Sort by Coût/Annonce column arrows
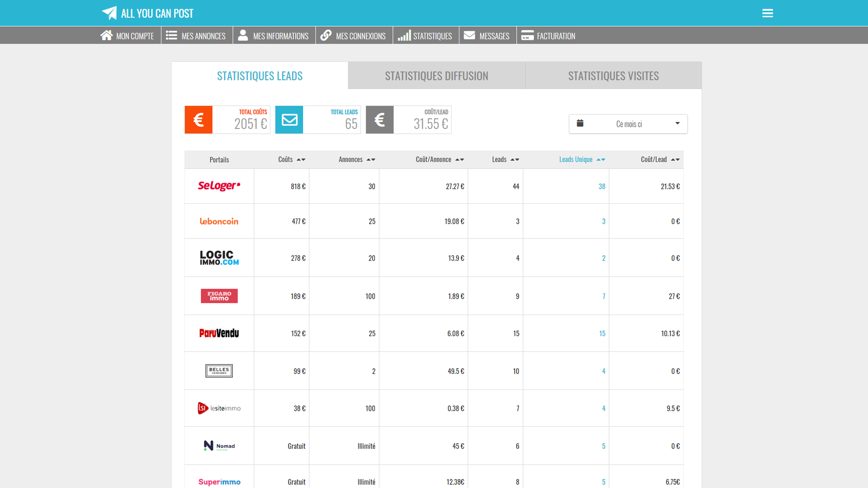Viewport: 868px width, 488px height. (x=460, y=160)
